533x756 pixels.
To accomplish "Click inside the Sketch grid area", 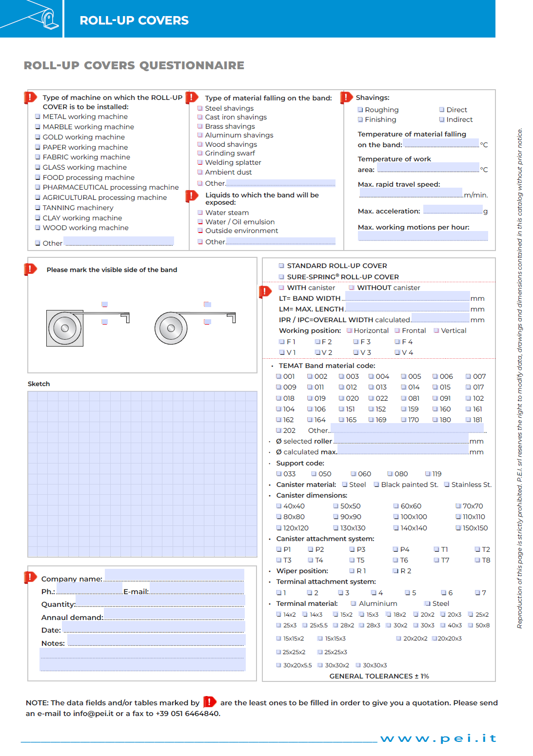I will click(x=142, y=474).
